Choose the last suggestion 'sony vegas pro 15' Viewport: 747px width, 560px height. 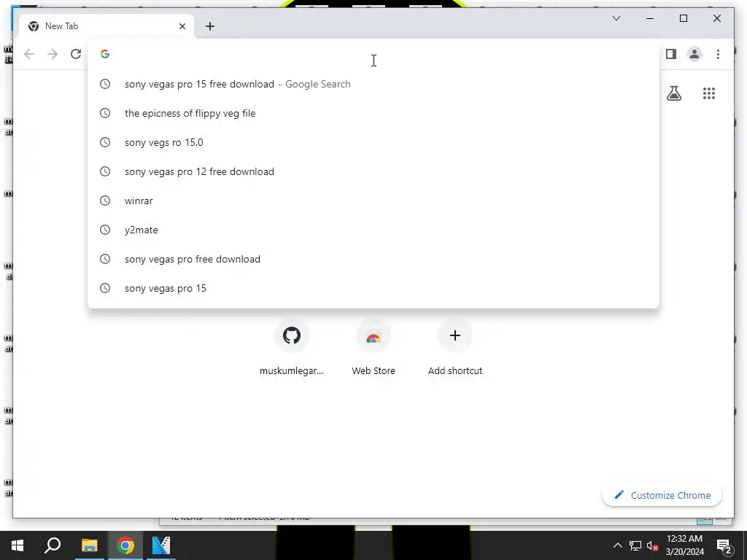point(373,288)
